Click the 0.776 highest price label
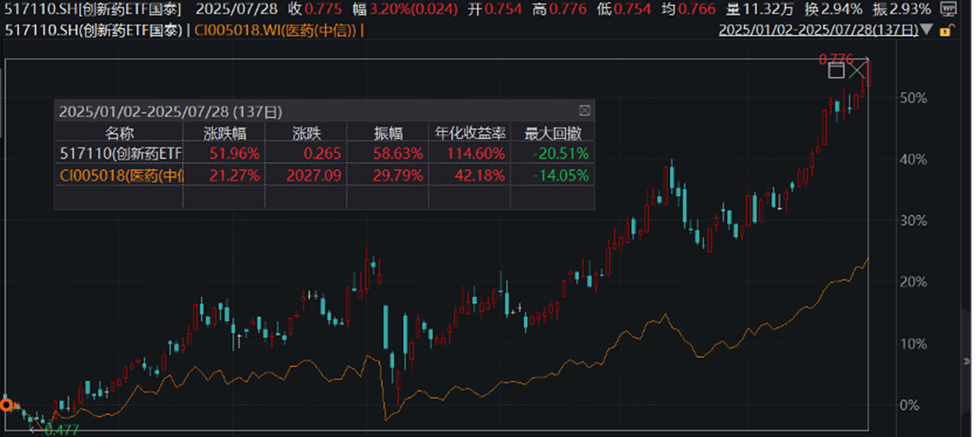This screenshot has height=437, width=980. pyautogui.click(x=835, y=58)
